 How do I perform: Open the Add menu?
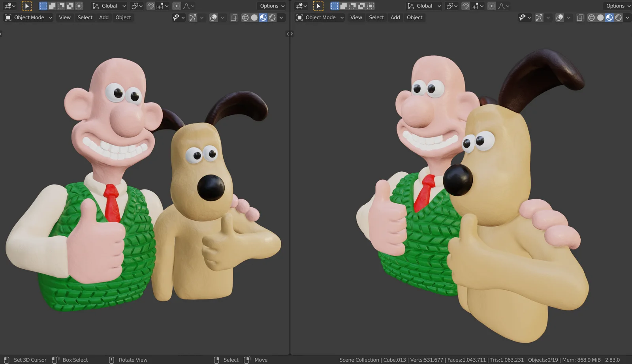(103, 17)
